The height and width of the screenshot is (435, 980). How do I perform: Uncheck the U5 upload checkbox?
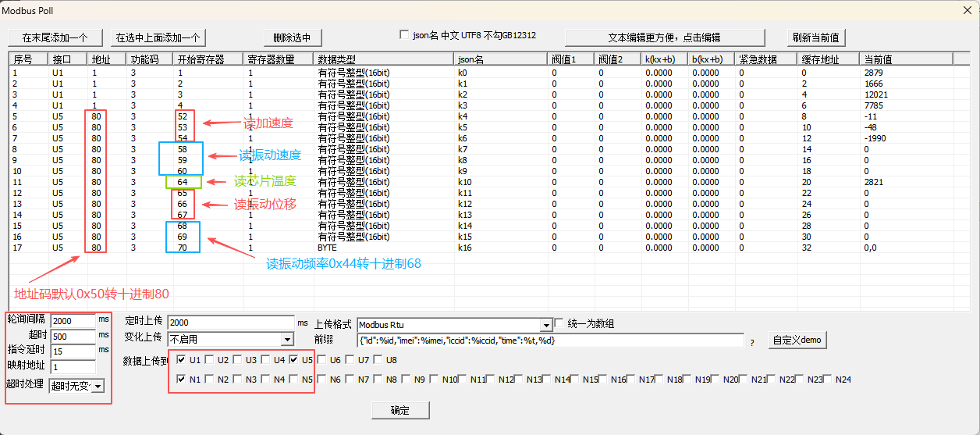294,360
